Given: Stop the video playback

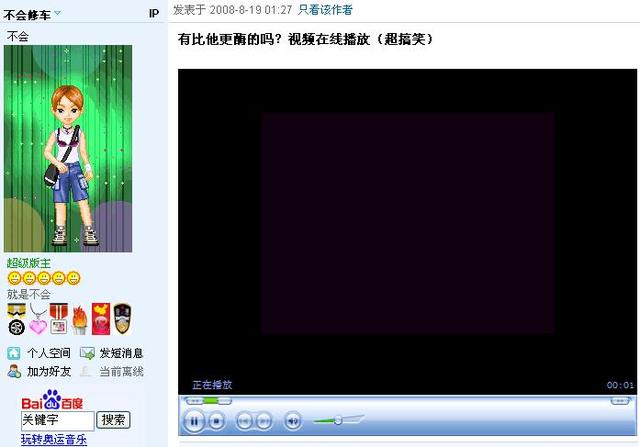Looking at the screenshot, I should [217, 421].
